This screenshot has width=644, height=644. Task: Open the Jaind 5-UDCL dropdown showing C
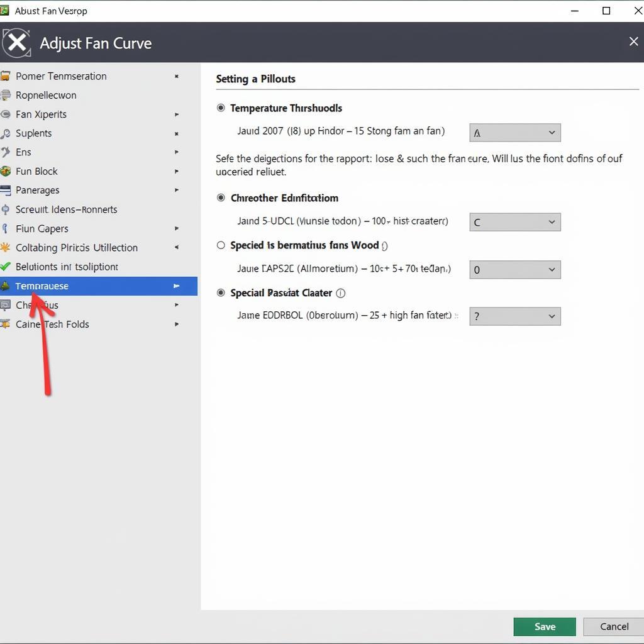[515, 222]
